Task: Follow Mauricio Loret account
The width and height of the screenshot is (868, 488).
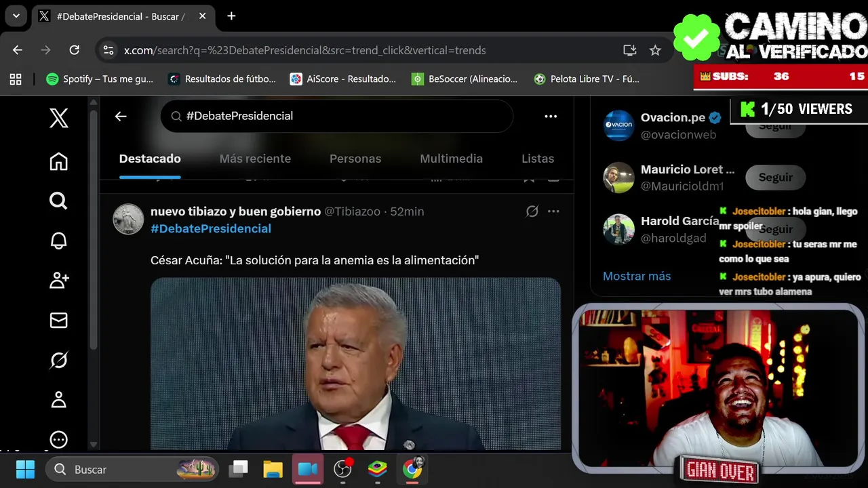Action: click(x=775, y=177)
